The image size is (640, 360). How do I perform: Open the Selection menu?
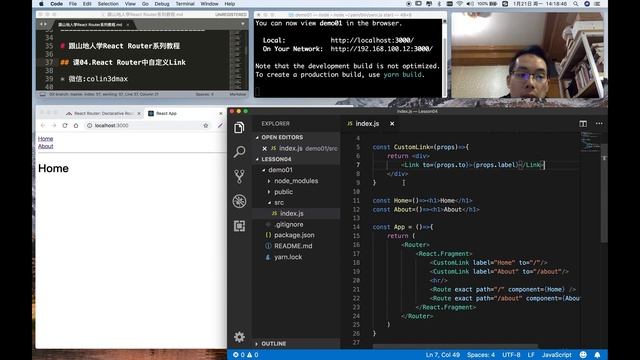click(x=108, y=4)
